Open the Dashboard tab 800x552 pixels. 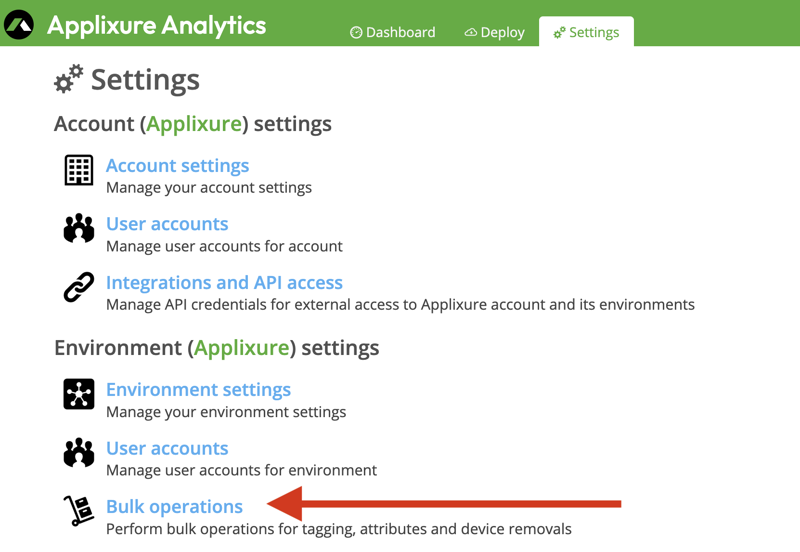pos(393,32)
